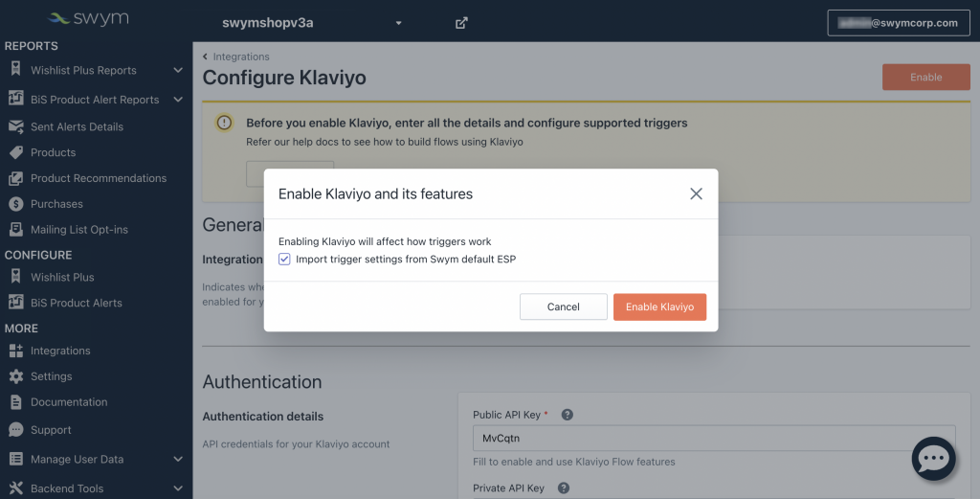980x499 pixels.
Task: Click the Enable Klaviyo button
Action: click(660, 307)
